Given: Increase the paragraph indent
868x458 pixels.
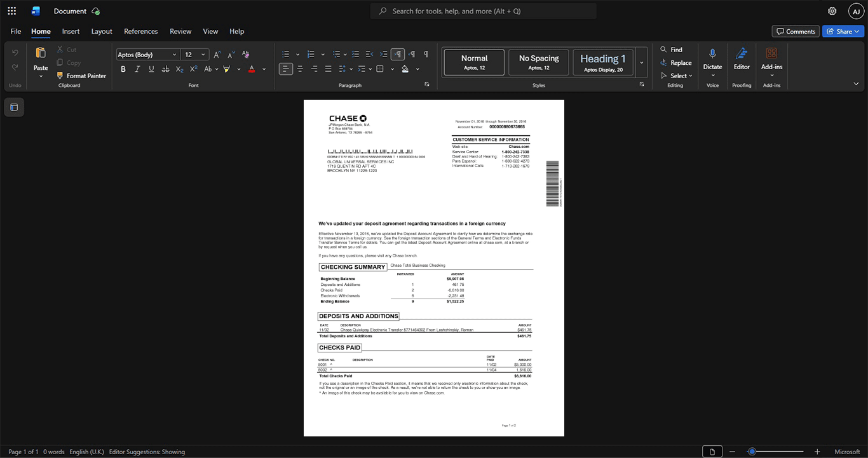Looking at the screenshot, I should (x=384, y=55).
